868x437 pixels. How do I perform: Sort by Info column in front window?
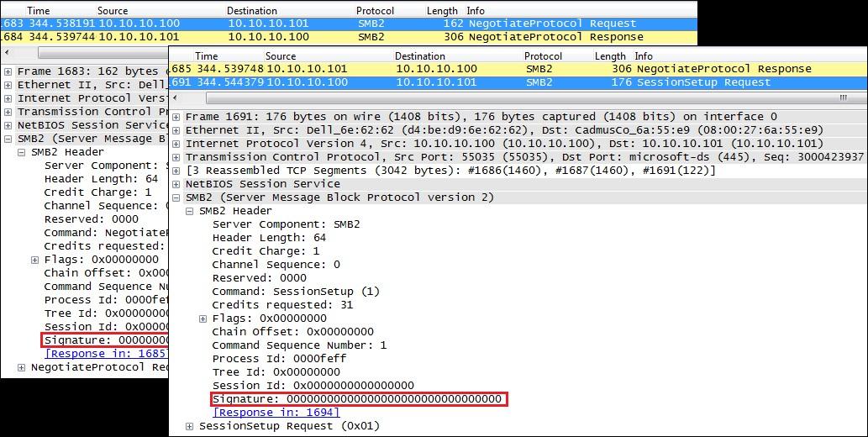tap(644, 56)
